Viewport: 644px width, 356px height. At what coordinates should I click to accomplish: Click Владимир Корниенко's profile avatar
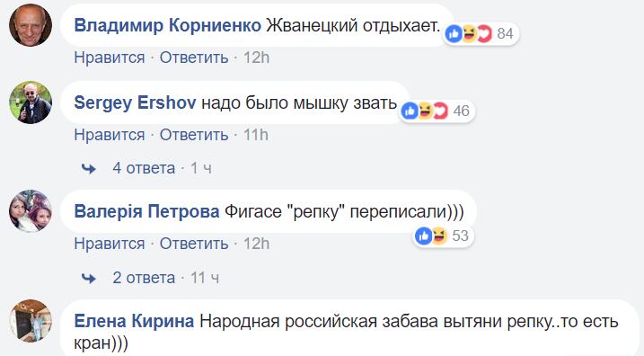[x=31, y=25]
